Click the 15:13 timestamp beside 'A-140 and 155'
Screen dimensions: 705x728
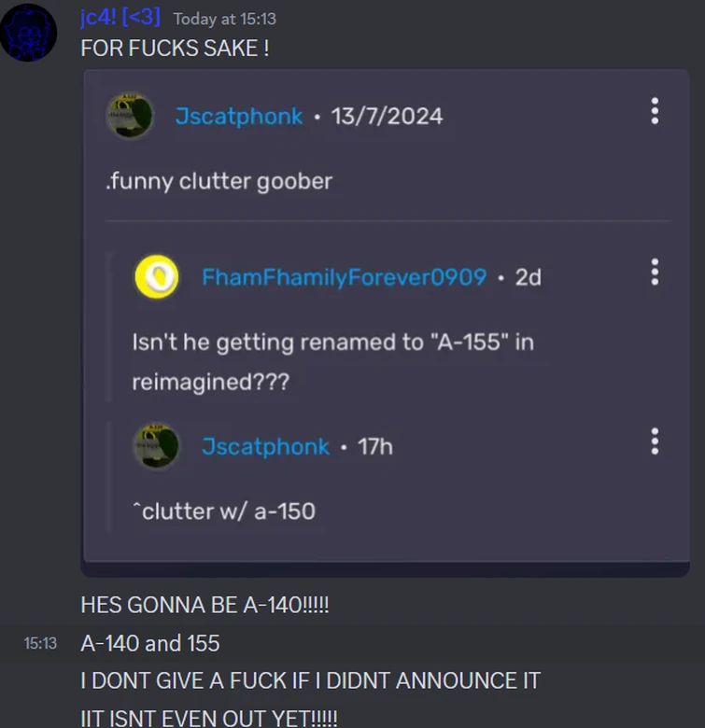pyautogui.click(x=40, y=643)
